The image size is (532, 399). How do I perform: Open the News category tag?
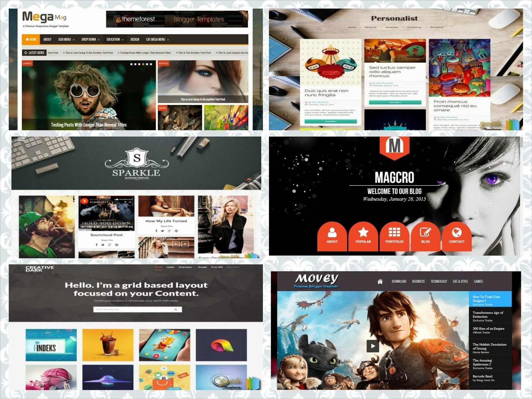[x=162, y=108]
